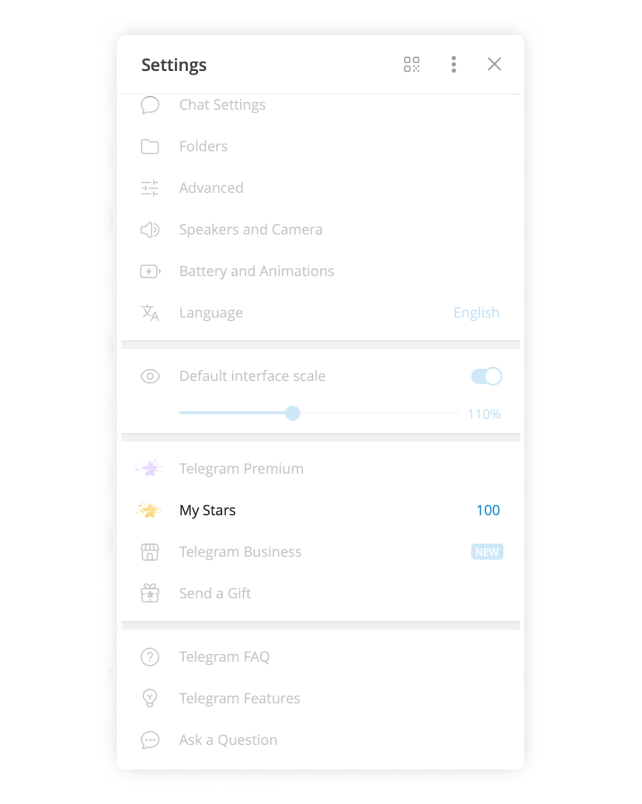Click the eye icon beside interface scale
Image resolution: width=642 pixels, height=804 pixels.
[x=150, y=376]
